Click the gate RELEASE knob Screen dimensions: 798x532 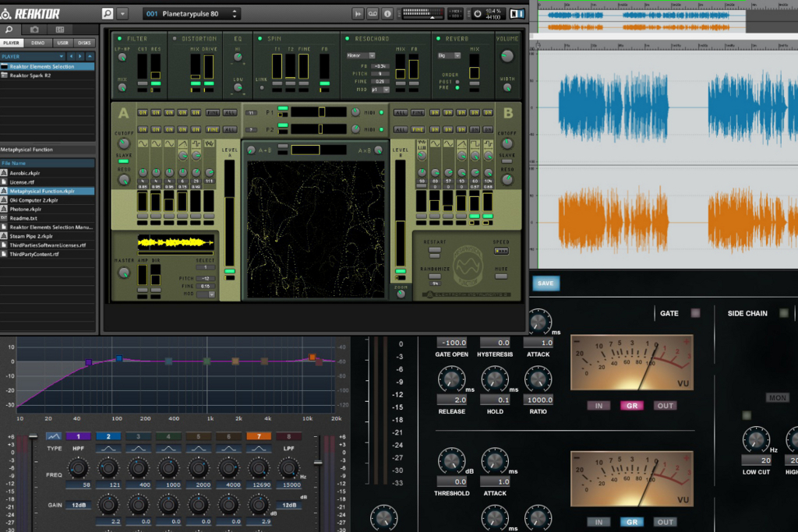pos(451,379)
